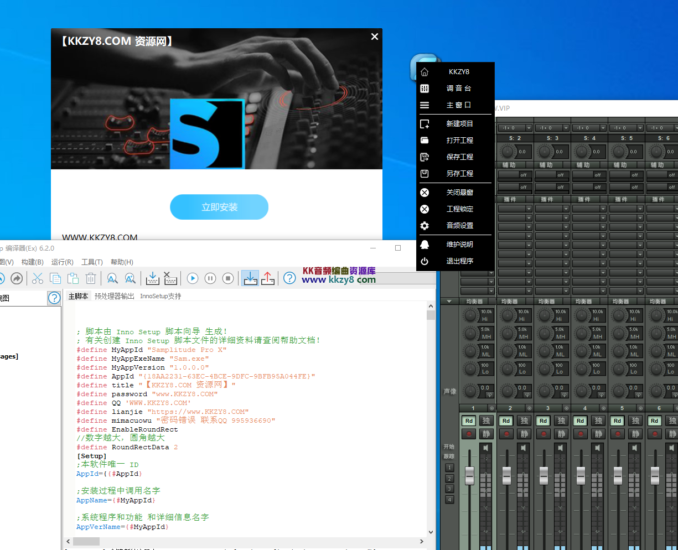The image size is (678, 550).
Task: Click the Replace magnifier icon in compiler toolbar
Action: [x=130, y=278]
